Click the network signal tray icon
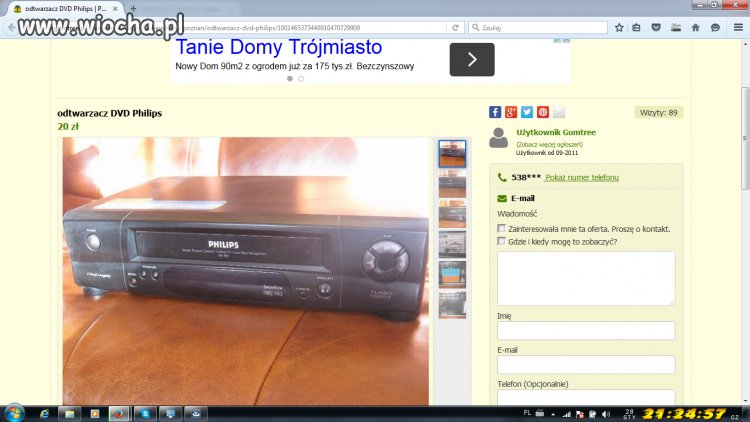The image size is (750, 422). coord(566,414)
